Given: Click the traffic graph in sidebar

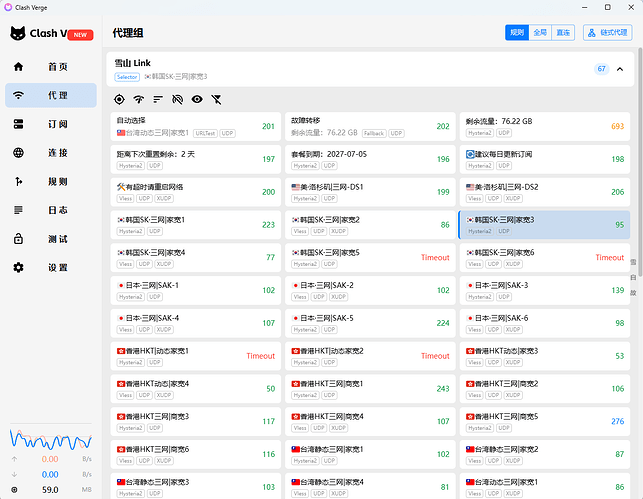Looking at the screenshot, I should click(51, 439).
